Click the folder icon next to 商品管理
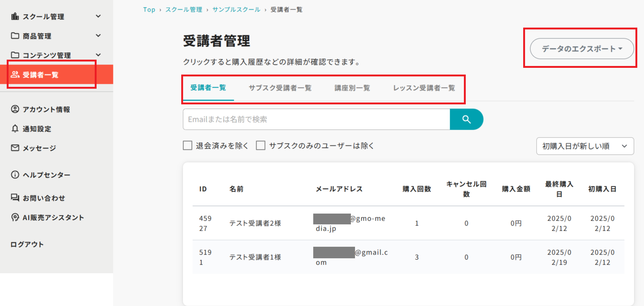This screenshot has height=306, width=644. pyautogui.click(x=15, y=36)
